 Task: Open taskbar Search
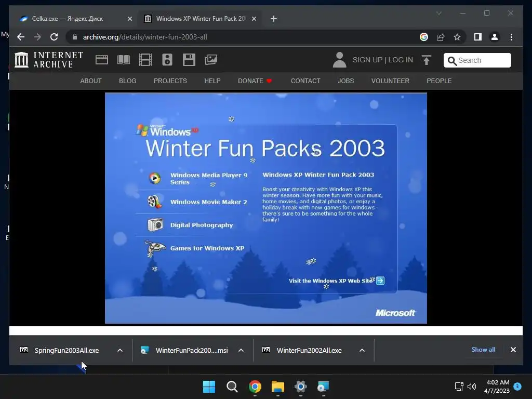232,387
